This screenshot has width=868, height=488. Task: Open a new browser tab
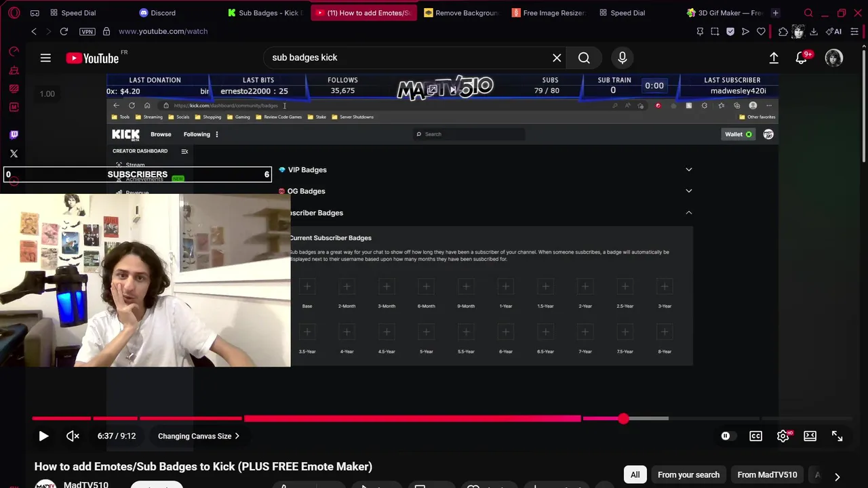[x=775, y=13]
